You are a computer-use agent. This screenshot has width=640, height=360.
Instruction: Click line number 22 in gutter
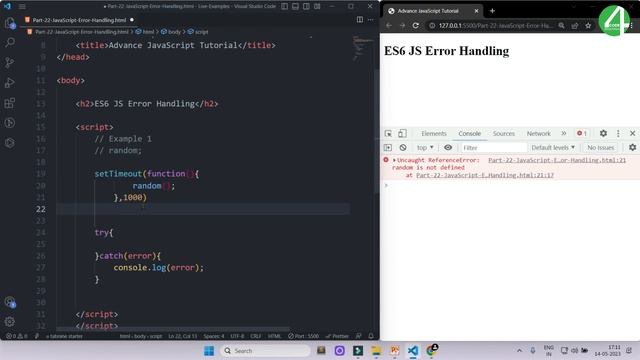(x=41, y=209)
